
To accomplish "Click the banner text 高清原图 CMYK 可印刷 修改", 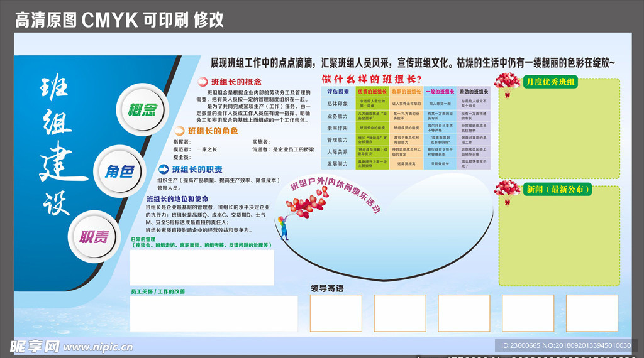I will pos(119,19).
